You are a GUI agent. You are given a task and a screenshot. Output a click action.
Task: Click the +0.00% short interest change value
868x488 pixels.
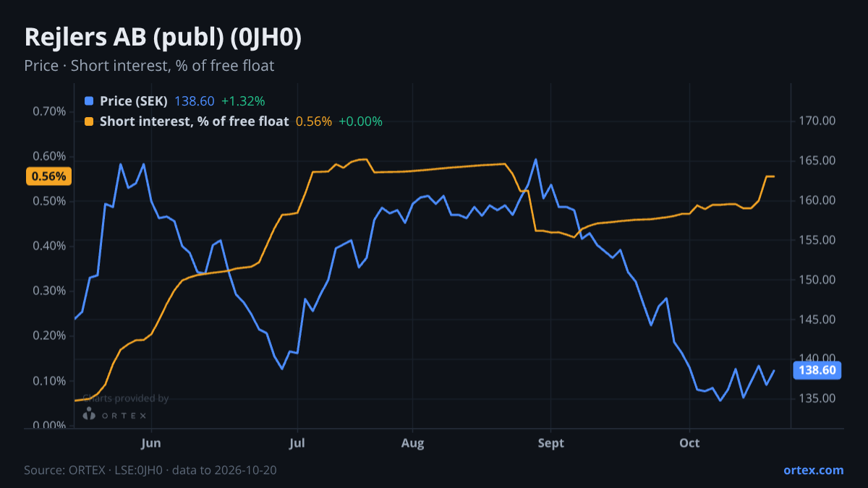[x=360, y=121]
